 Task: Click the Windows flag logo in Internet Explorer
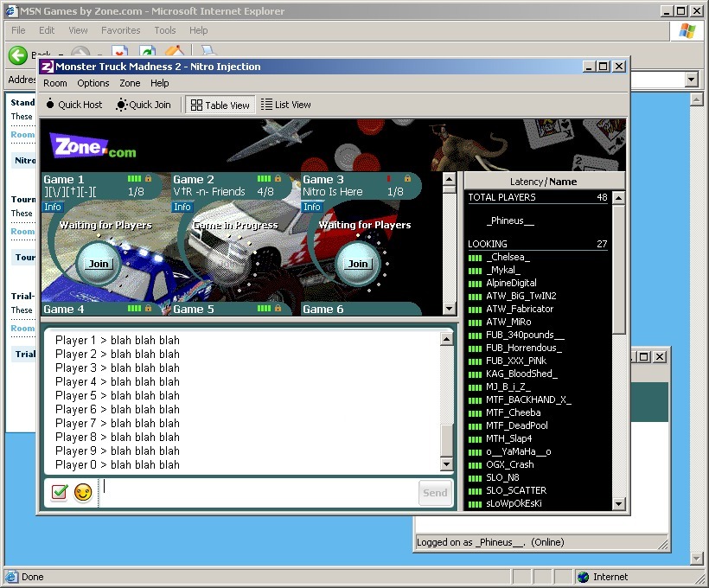pos(687,31)
